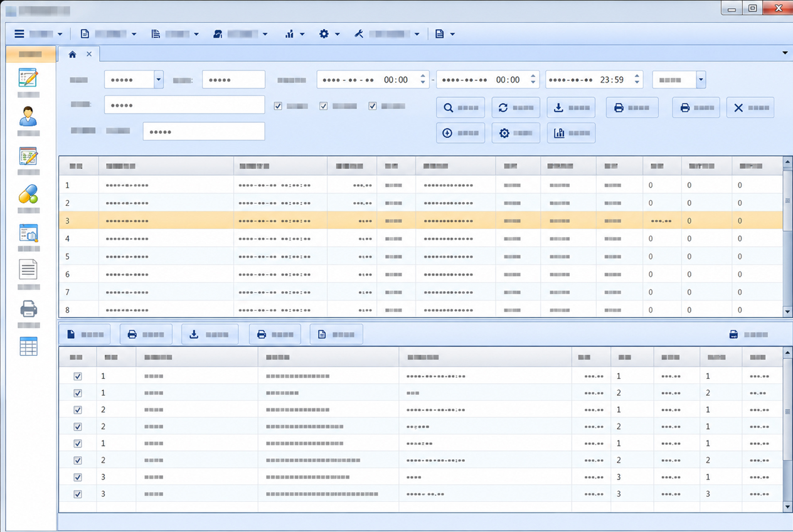The height and width of the screenshot is (532, 793).
Task: Click the pill capsules icon in sidebar
Action: pos(28,194)
